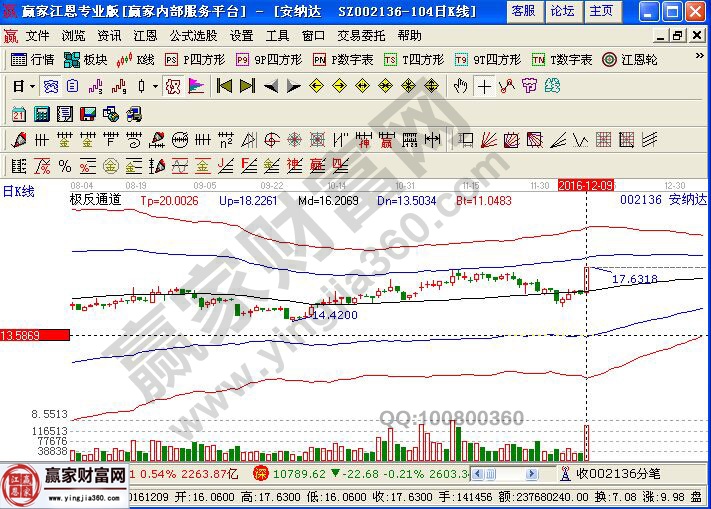
Task: Click the 2016-12-09 date marker
Action: 585,185
